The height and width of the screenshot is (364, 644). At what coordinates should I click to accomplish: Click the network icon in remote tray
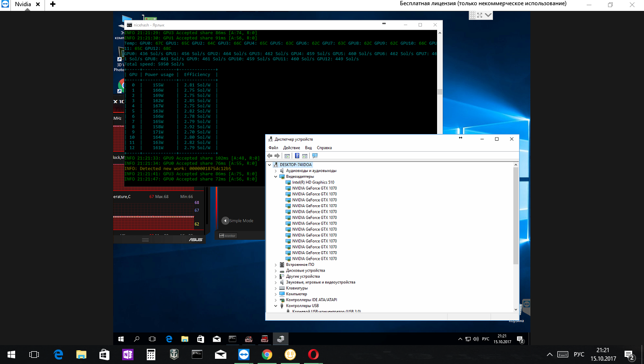pyautogui.click(x=468, y=339)
